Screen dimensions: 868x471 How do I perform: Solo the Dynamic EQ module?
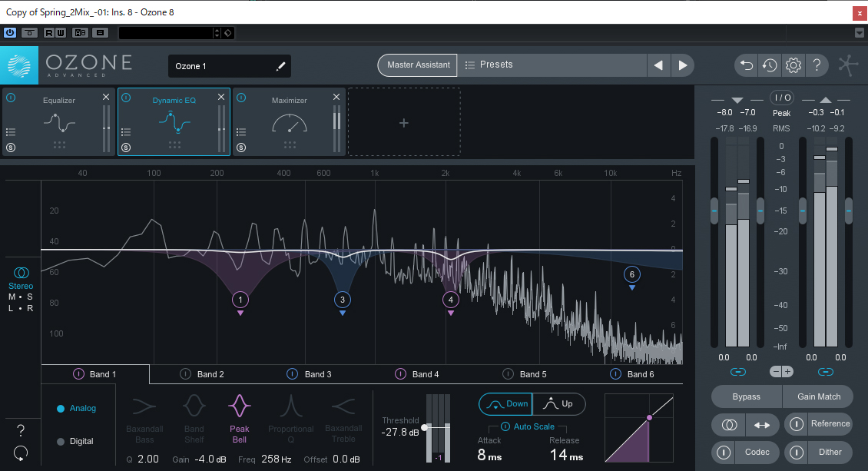pyautogui.click(x=126, y=148)
